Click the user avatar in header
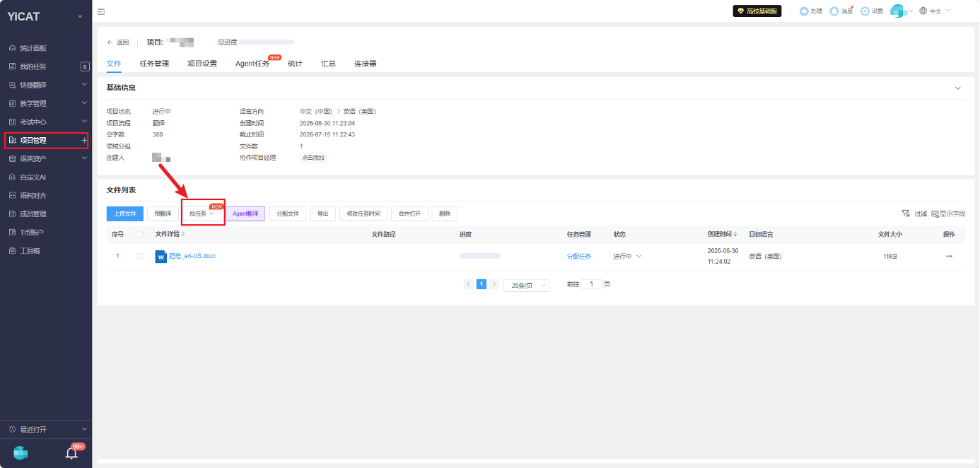 [x=898, y=11]
